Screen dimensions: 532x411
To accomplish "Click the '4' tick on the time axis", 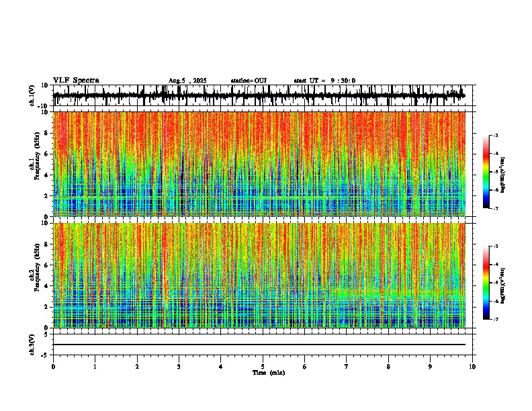I will 221,367.
